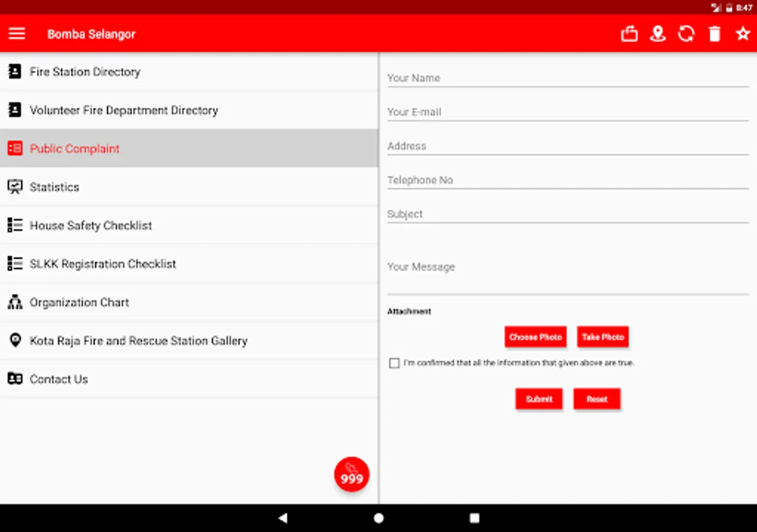Screen dimensions: 757x532
Task: Tap the Android recent apps square button
Action: click(474, 518)
